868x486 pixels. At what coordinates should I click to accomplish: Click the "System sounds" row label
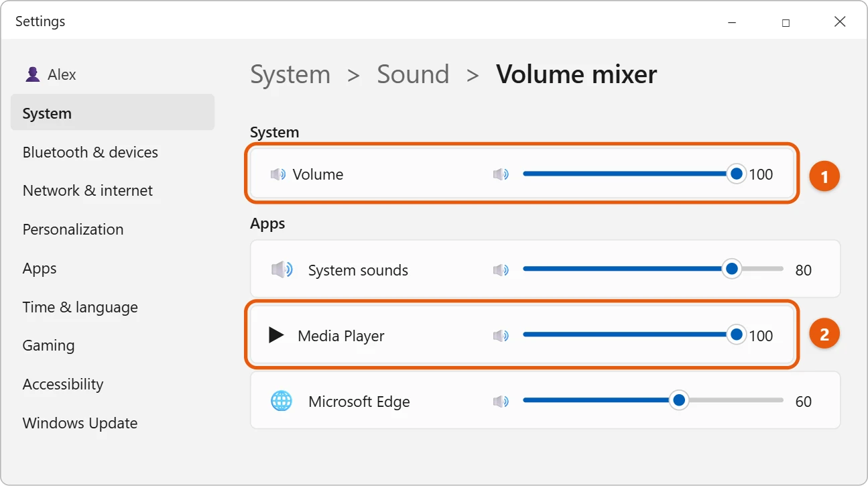point(358,270)
